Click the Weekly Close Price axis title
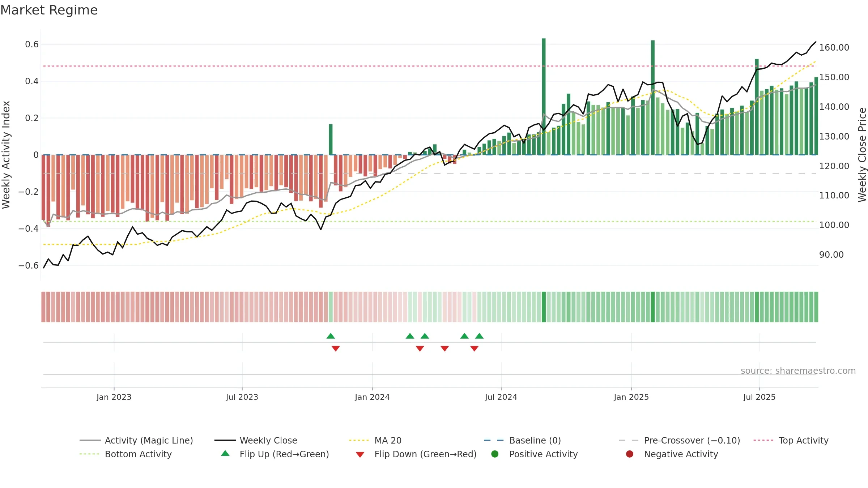This screenshot has width=868, height=488. click(862, 155)
